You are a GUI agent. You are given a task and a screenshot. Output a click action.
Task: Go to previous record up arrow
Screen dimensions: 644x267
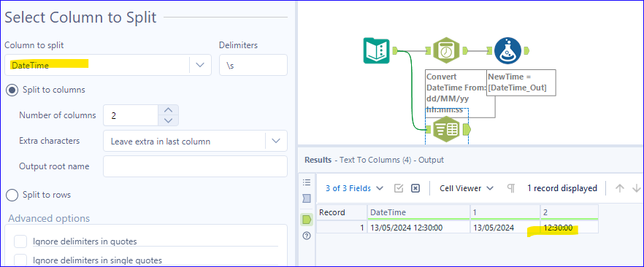tap(619, 188)
